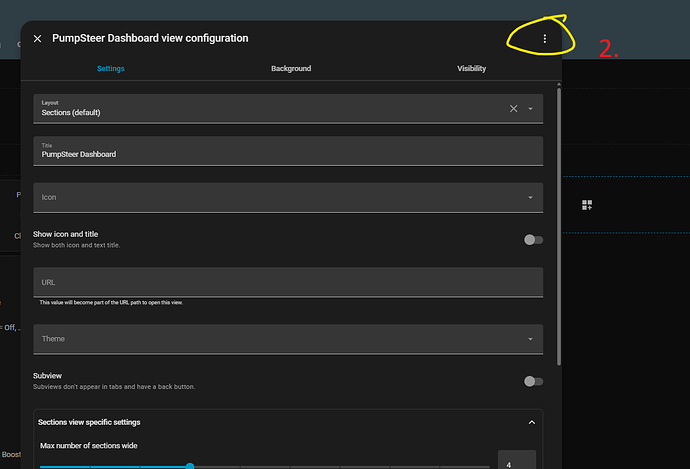Switch to the Settings tab
Viewport: 690px width, 469px height.
[x=110, y=69]
